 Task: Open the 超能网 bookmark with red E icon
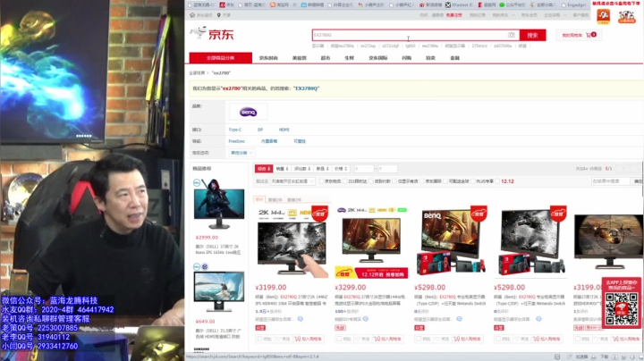pos(487,5)
